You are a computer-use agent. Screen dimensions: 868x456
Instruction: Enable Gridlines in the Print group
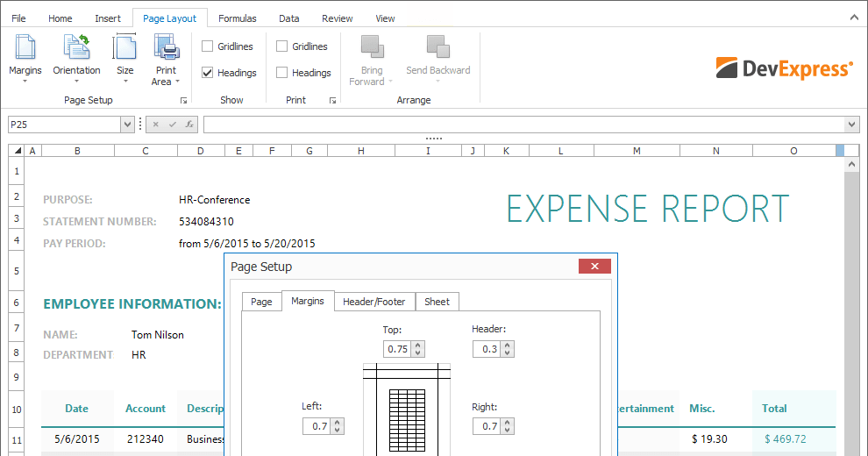click(x=281, y=46)
